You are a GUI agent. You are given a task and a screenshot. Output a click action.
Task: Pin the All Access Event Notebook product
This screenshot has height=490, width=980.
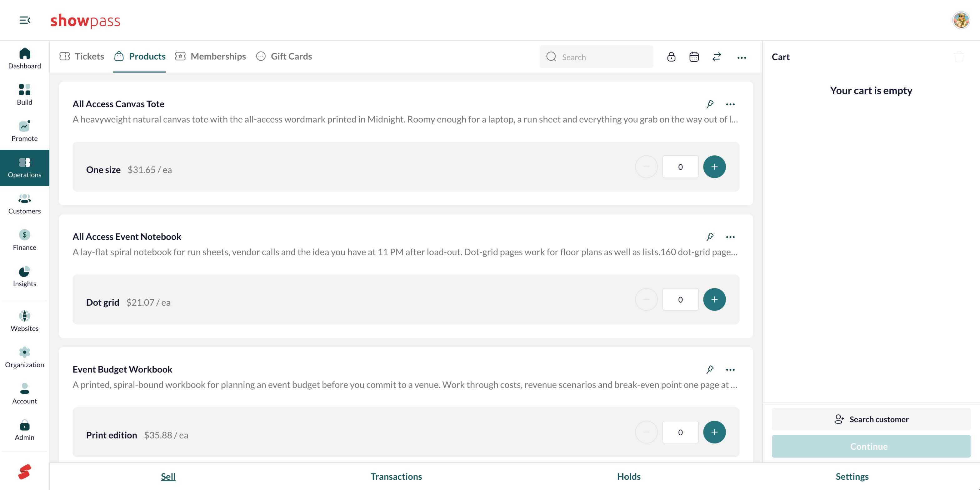tap(710, 237)
